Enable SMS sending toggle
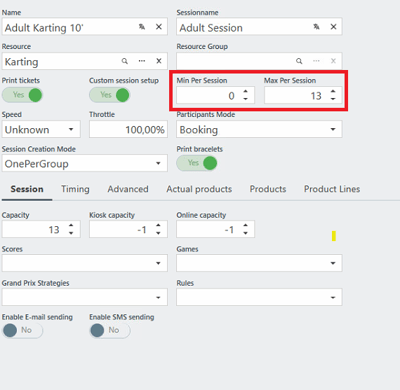Viewport: 400px width, 390px height. (110, 331)
